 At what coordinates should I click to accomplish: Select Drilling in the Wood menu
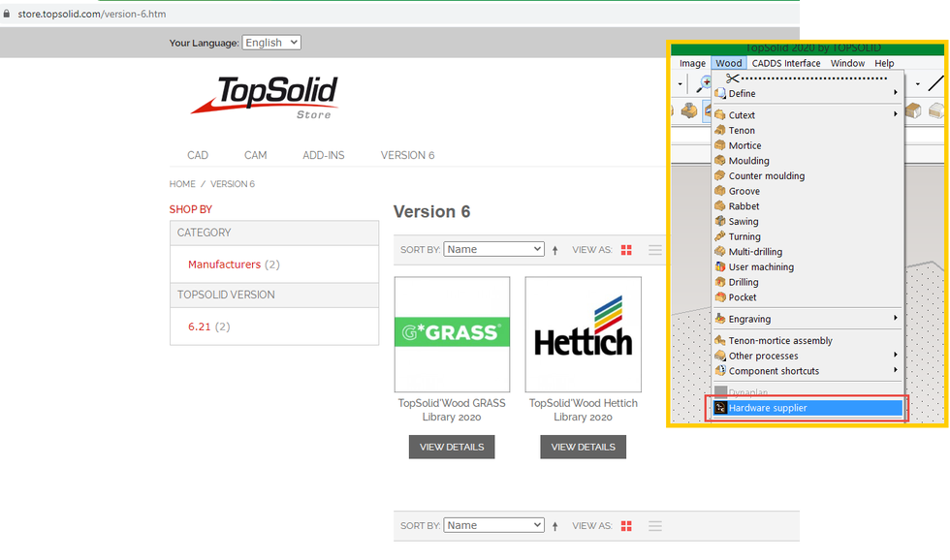[807, 282]
